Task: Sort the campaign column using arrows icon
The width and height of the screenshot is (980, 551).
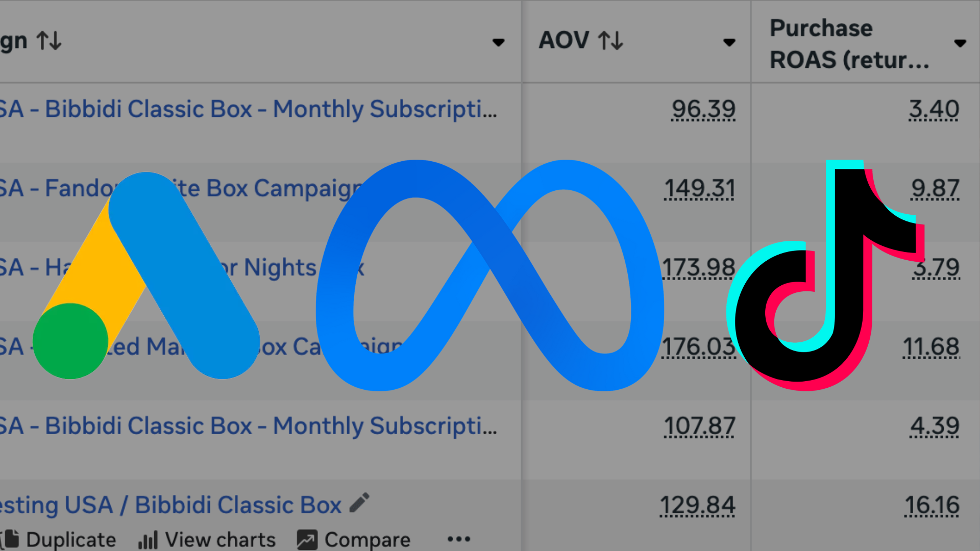Action: point(49,40)
